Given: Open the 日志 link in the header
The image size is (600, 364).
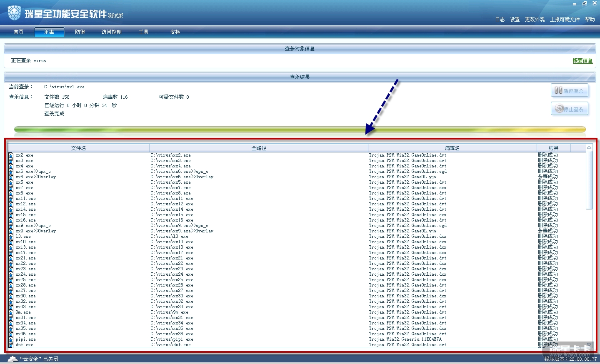Looking at the screenshot, I should click(500, 20).
